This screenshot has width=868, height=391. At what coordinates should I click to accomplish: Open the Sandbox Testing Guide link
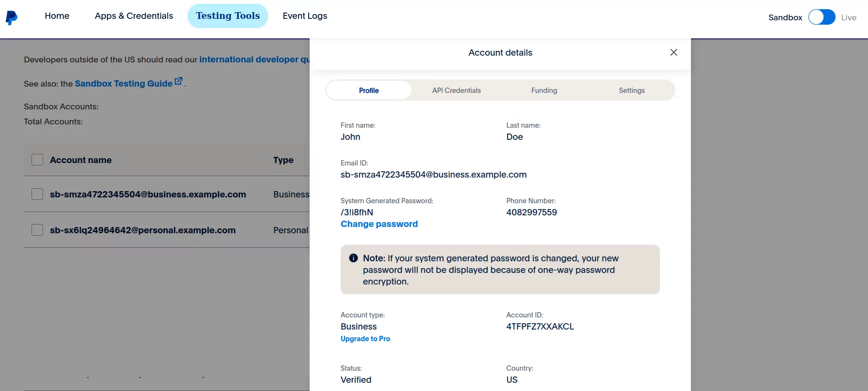click(x=124, y=84)
